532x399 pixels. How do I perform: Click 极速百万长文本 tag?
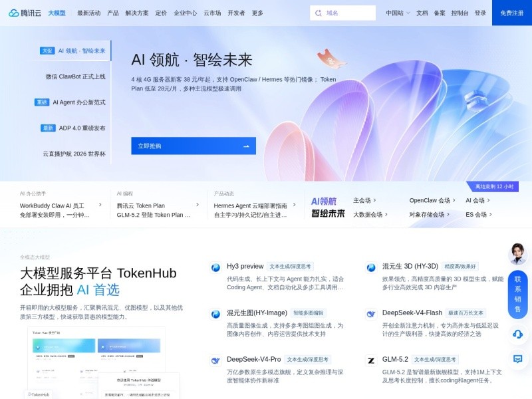pyautogui.click(x=465, y=313)
